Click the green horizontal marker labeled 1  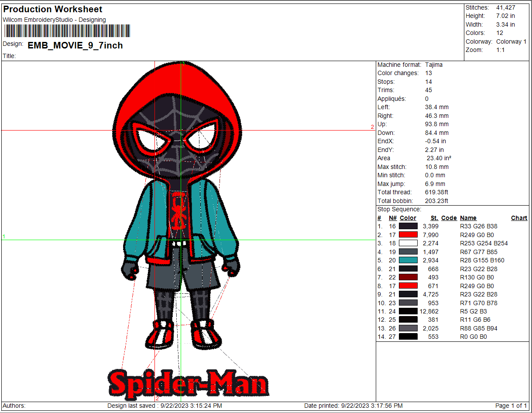tap(4, 237)
